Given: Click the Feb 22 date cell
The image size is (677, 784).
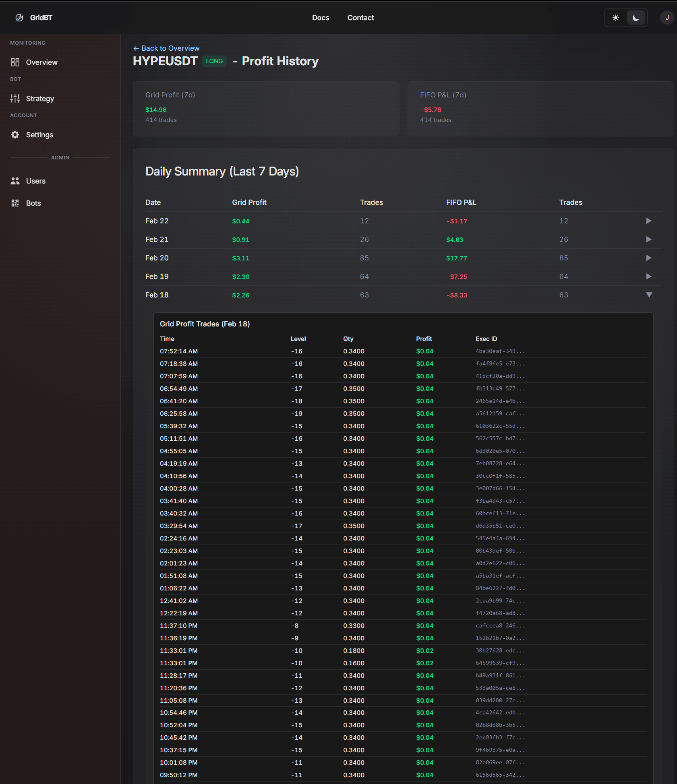Looking at the screenshot, I should (x=157, y=221).
